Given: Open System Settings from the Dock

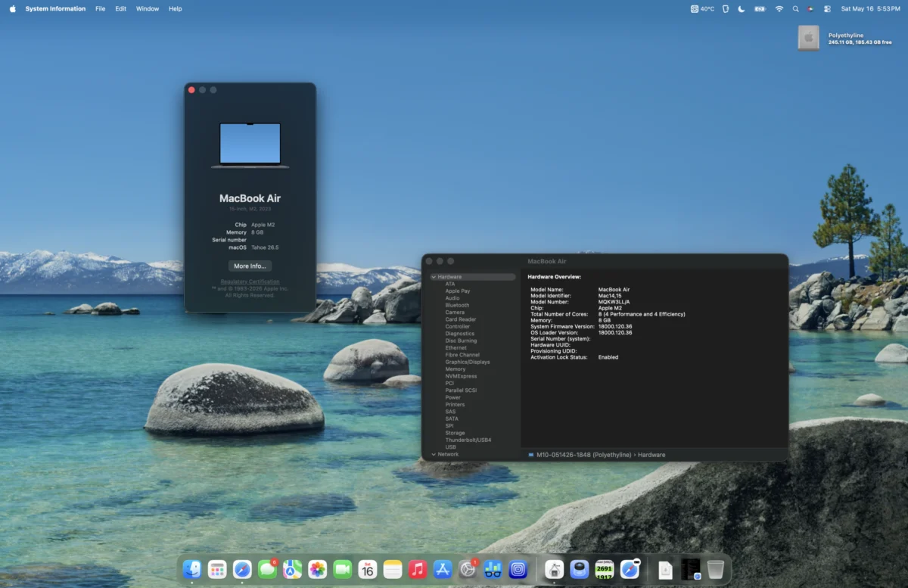Looking at the screenshot, I should (468, 569).
